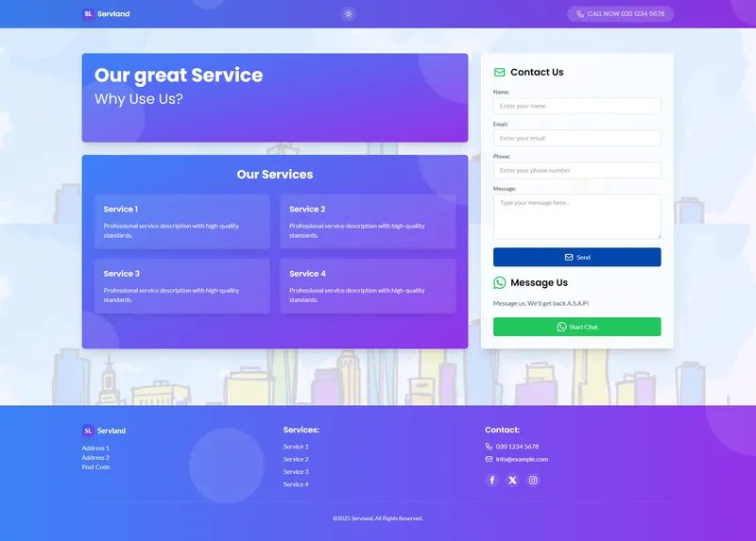Click the WhatsApp icon beside Message Us
Screen dimensions: 756x541
click(x=500, y=282)
